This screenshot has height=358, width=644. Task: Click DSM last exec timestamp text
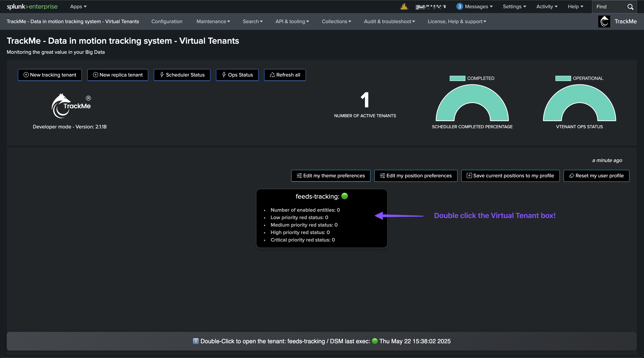(x=415, y=341)
